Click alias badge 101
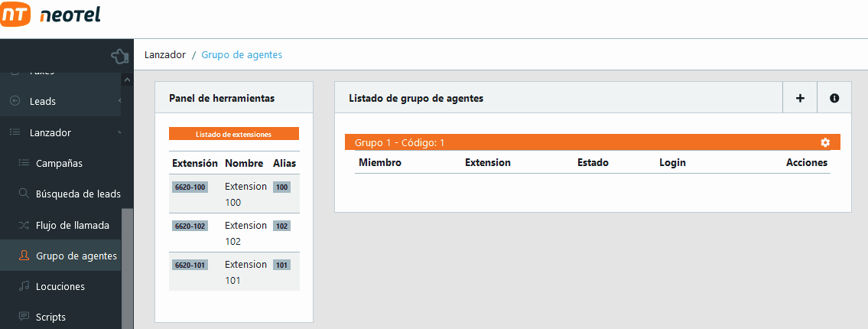 [x=281, y=265]
